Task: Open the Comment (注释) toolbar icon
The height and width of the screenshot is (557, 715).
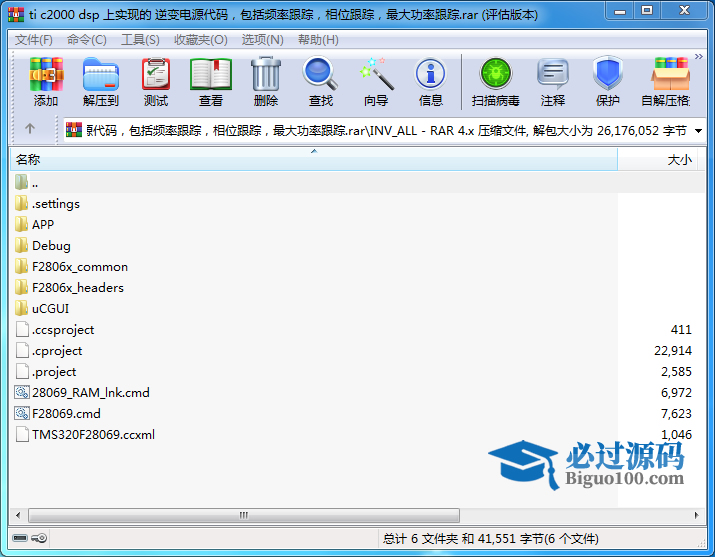Action: click(553, 81)
